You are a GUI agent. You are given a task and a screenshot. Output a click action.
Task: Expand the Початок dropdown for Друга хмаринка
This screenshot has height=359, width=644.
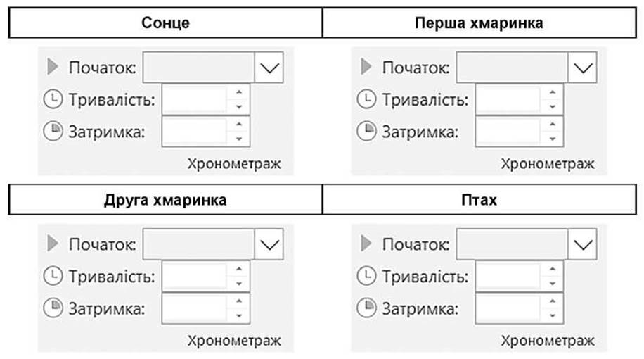[x=269, y=245]
